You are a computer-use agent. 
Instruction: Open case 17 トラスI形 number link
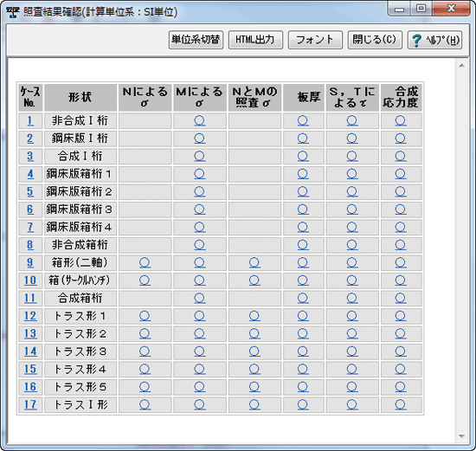pos(30,404)
